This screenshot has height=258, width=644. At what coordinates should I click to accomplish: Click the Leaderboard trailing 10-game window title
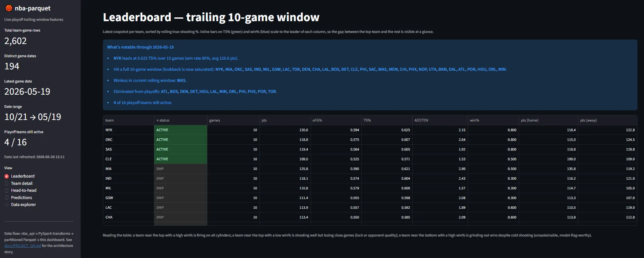pos(211,17)
